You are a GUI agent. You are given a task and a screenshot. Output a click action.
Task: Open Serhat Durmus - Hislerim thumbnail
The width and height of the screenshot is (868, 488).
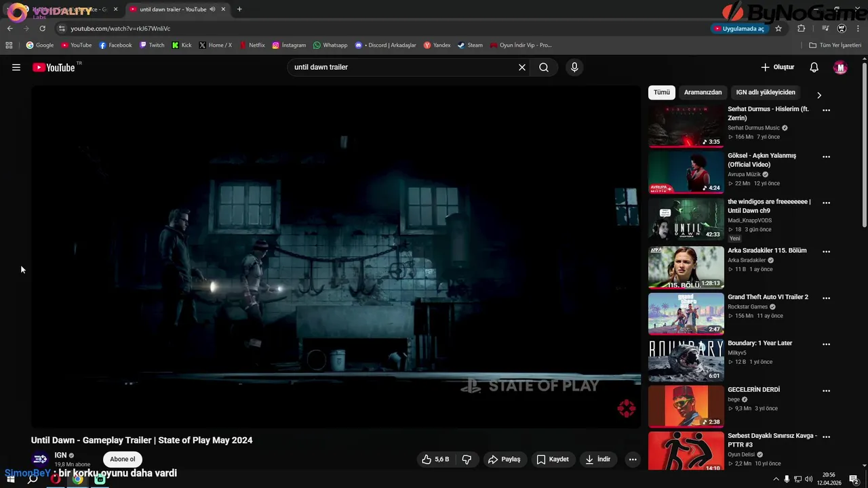click(686, 126)
